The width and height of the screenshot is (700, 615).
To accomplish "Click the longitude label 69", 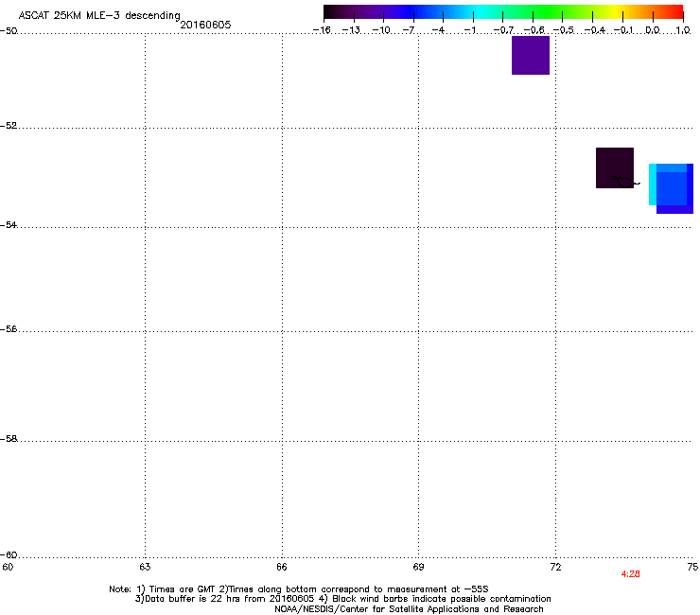I will 418,567.
